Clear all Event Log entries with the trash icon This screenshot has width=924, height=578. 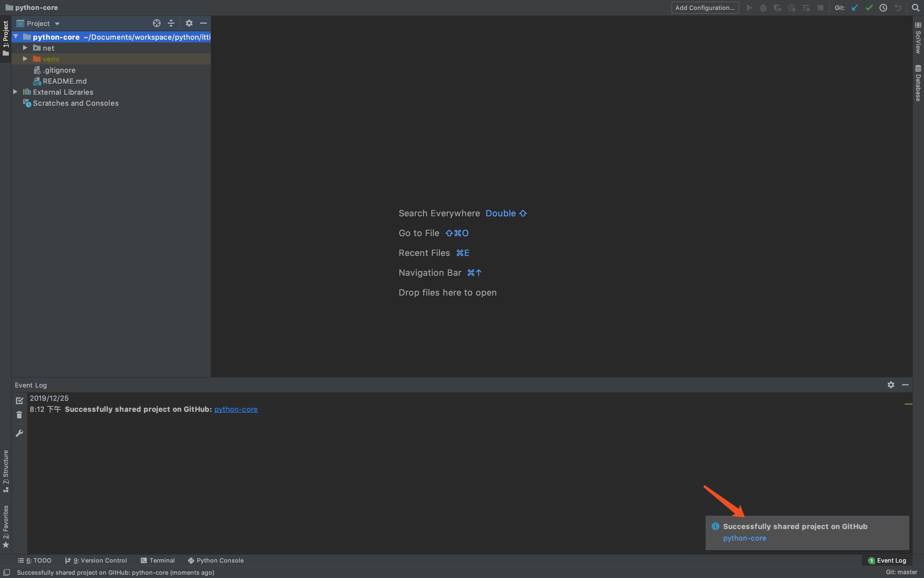click(20, 415)
